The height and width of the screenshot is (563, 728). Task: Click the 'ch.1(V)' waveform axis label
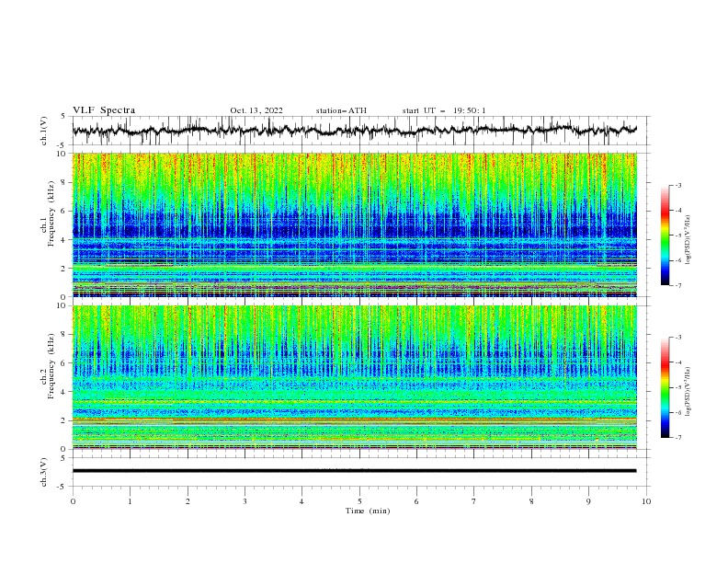tap(44, 131)
